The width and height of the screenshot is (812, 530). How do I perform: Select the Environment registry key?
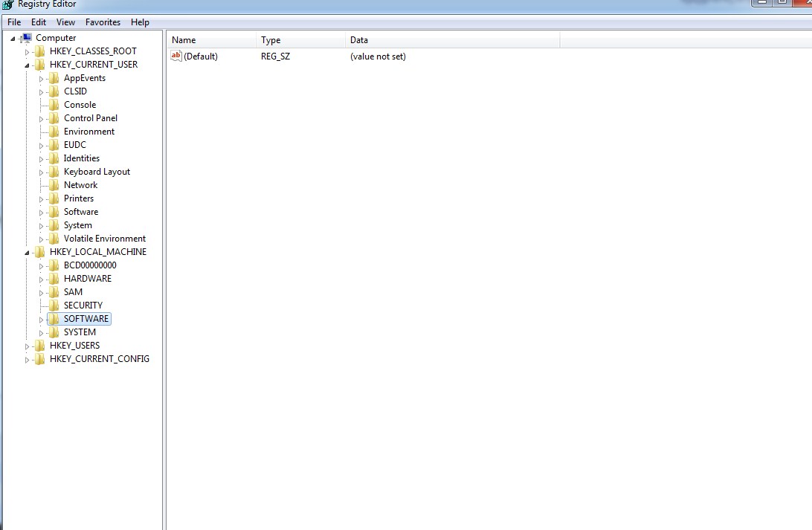(x=91, y=131)
